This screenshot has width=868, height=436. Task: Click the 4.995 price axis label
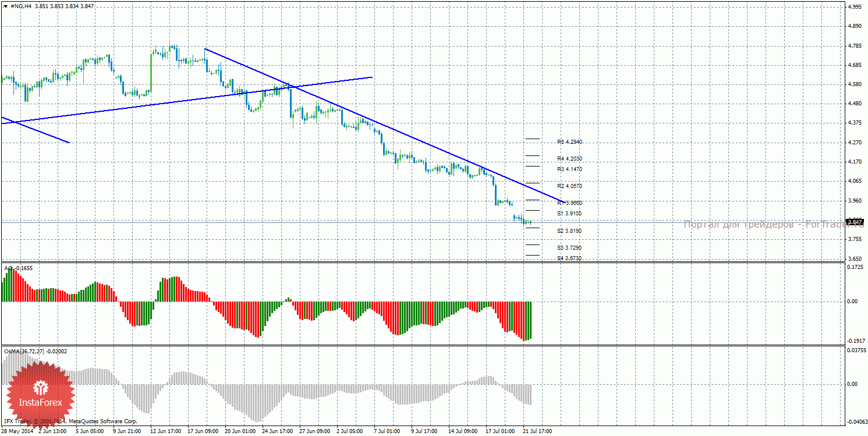pyautogui.click(x=855, y=7)
